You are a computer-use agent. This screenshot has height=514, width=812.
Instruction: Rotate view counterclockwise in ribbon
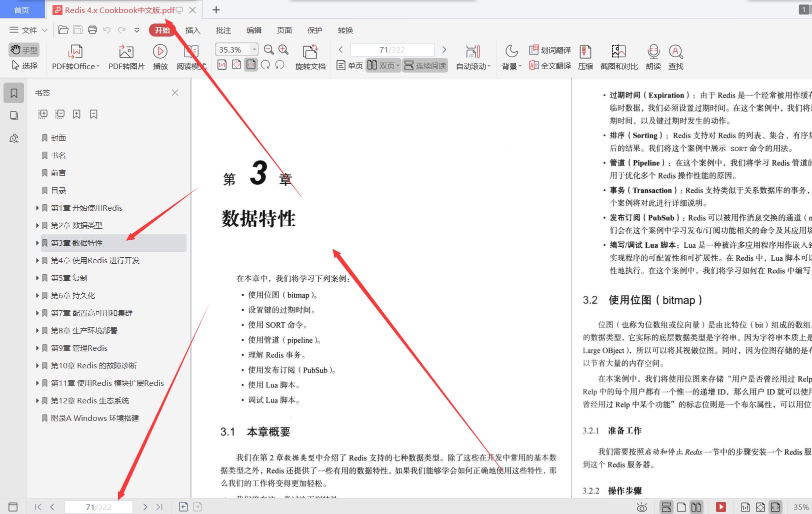280,65
